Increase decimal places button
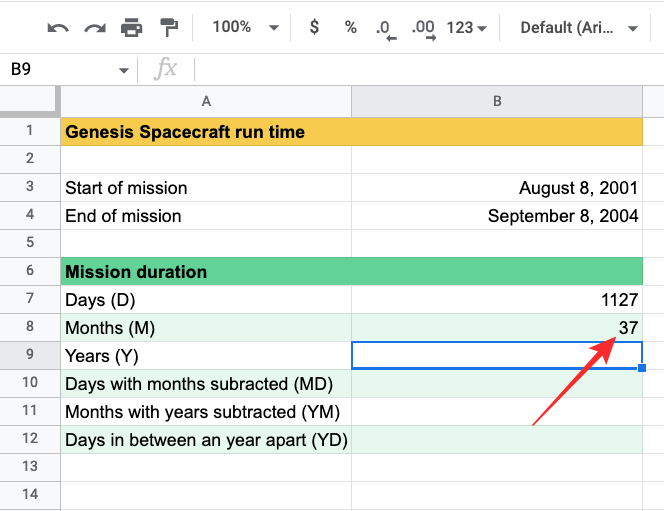664x511 pixels. coord(423,28)
